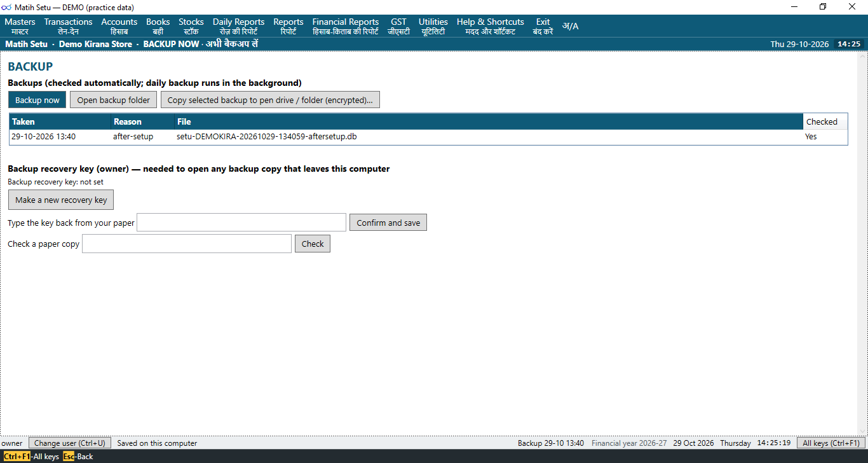Click Demo Kirana Store breadcrumb text
The width and height of the screenshot is (868, 463).
coord(95,44)
